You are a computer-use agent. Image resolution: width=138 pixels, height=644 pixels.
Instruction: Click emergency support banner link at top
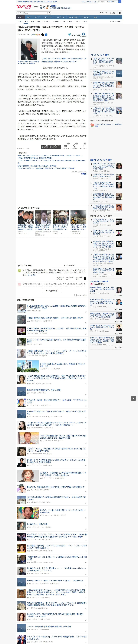tap(37, 2)
